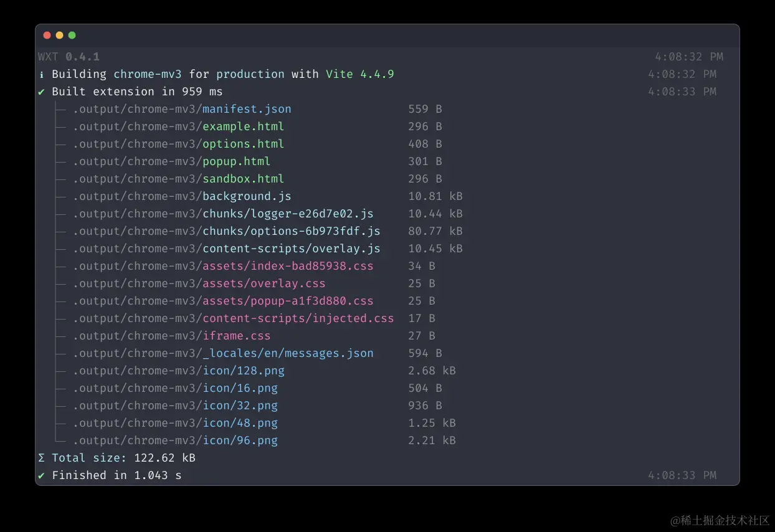Click the background.js file path

(x=182, y=196)
